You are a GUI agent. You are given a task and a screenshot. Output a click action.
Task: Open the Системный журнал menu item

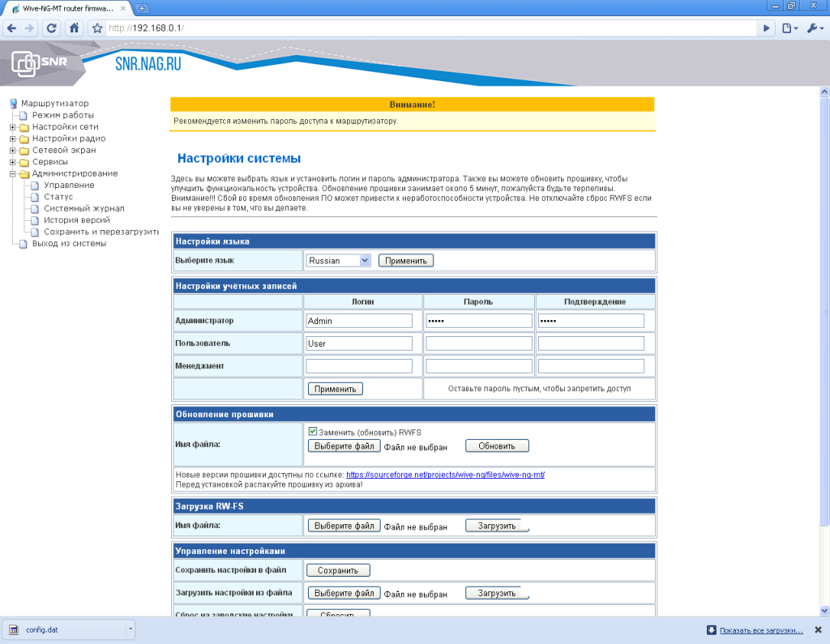point(83,208)
